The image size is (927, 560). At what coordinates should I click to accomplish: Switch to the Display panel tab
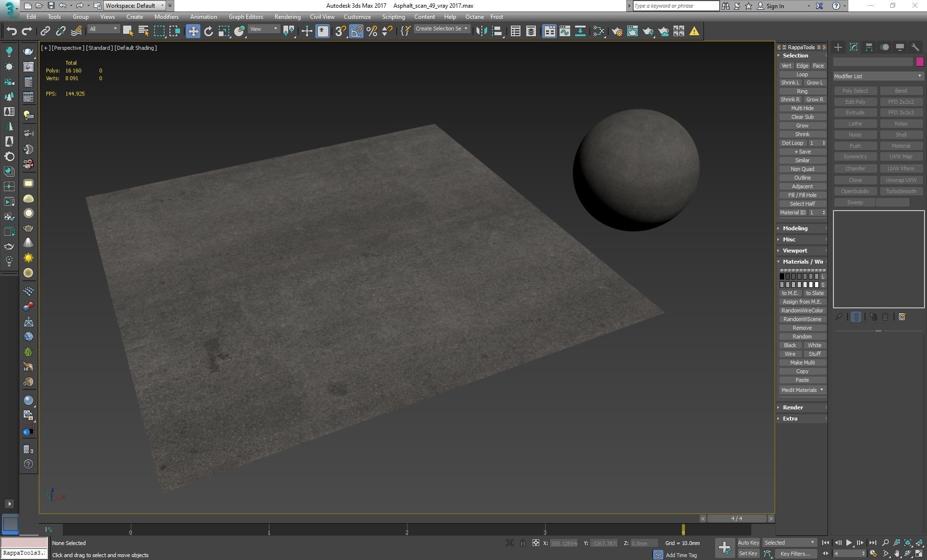(x=900, y=47)
